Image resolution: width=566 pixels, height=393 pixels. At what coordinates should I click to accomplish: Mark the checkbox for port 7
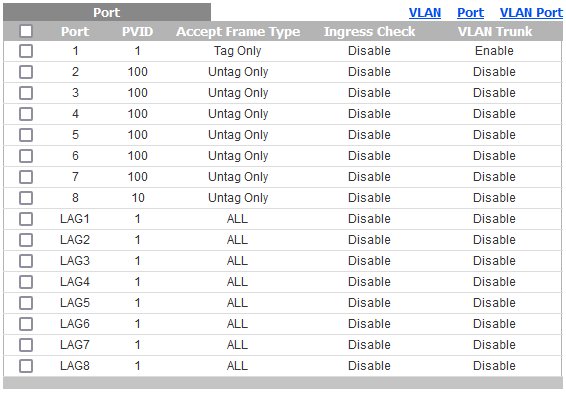coord(26,177)
